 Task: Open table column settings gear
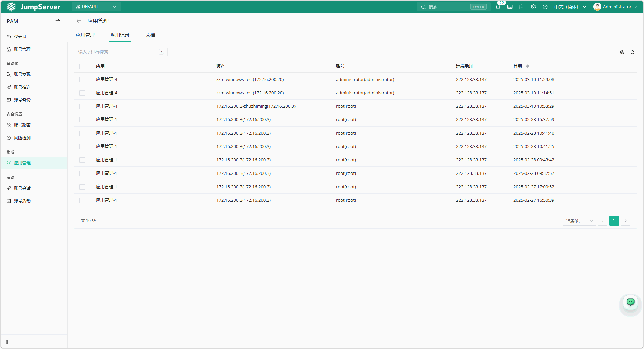pos(622,52)
